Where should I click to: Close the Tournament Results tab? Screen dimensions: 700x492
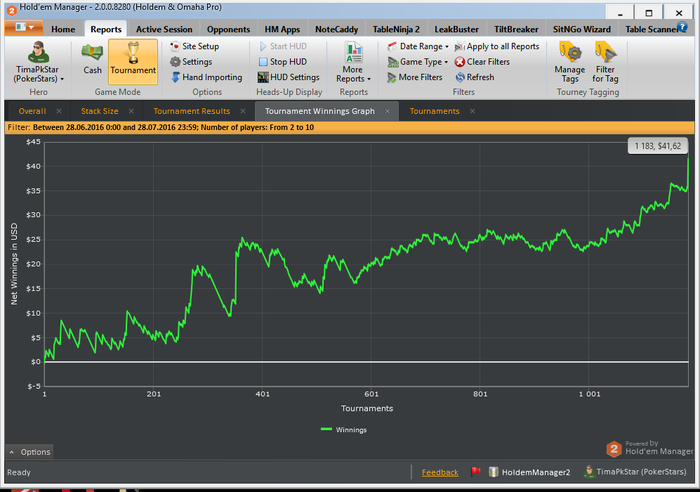(242, 111)
